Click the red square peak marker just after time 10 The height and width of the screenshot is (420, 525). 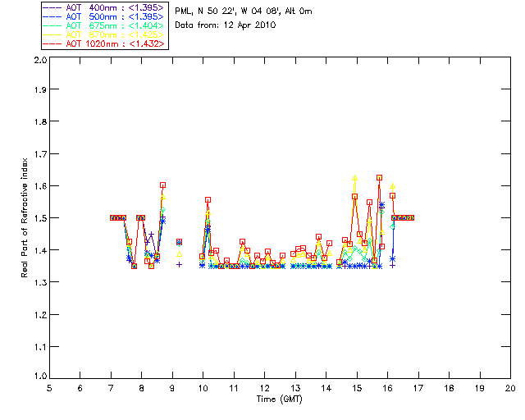(x=208, y=199)
